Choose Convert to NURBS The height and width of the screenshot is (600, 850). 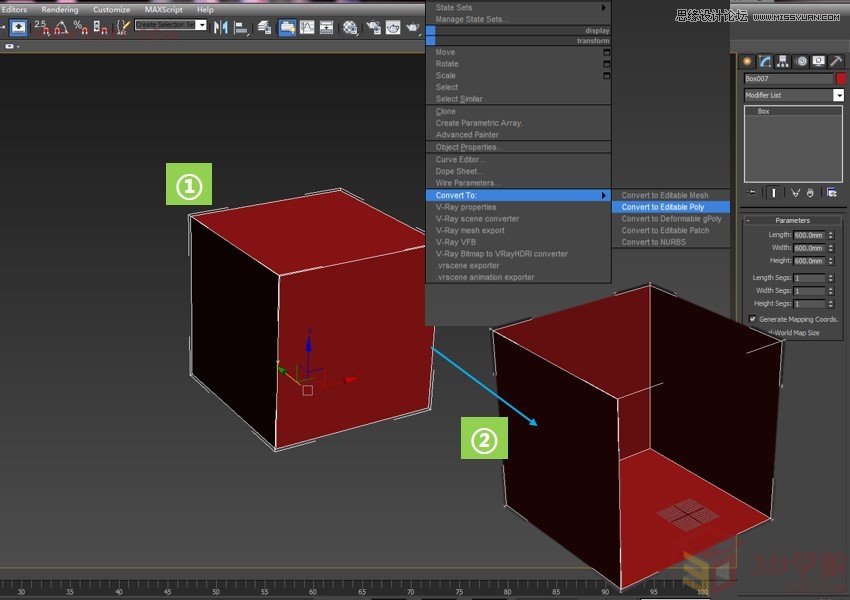click(671, 242)
